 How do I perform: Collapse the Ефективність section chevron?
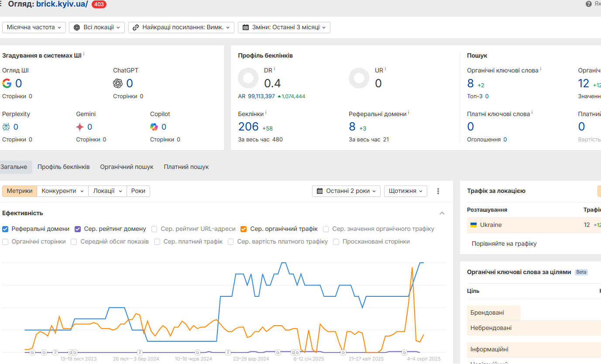click(x=442, y=213)
